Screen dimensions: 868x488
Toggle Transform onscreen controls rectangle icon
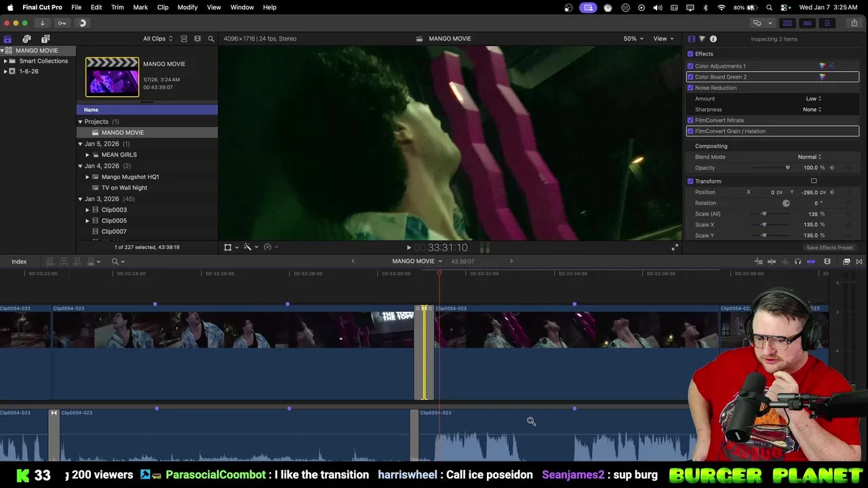[814, 181]
